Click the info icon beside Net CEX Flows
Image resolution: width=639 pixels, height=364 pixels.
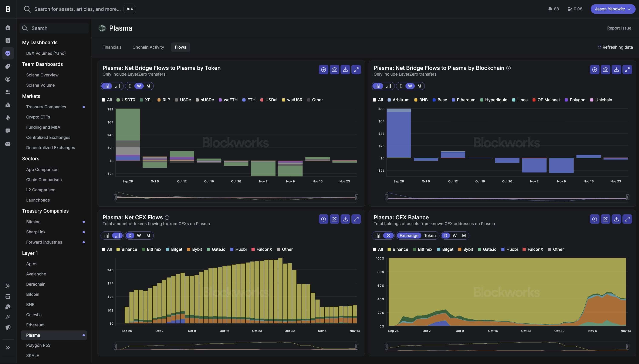(x=167, y=218)
